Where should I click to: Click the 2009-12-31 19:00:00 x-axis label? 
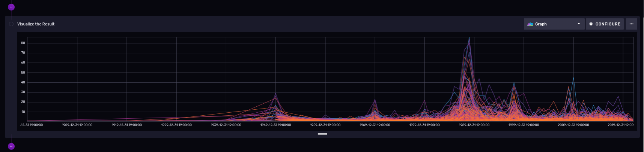click(573, 125)
